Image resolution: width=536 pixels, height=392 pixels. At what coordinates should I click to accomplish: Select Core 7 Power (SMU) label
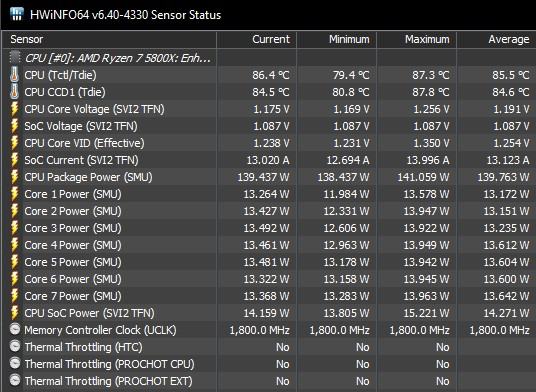click(73, 296)
